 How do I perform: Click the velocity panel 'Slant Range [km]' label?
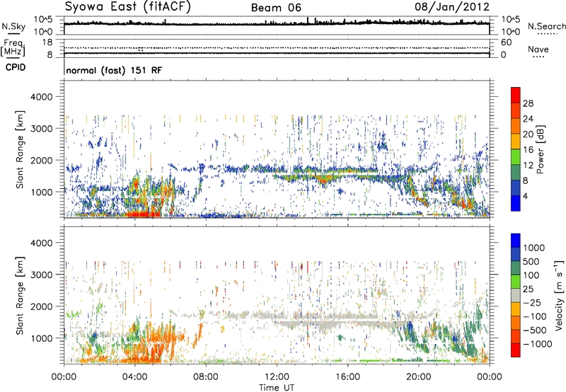tap(20, 295)
